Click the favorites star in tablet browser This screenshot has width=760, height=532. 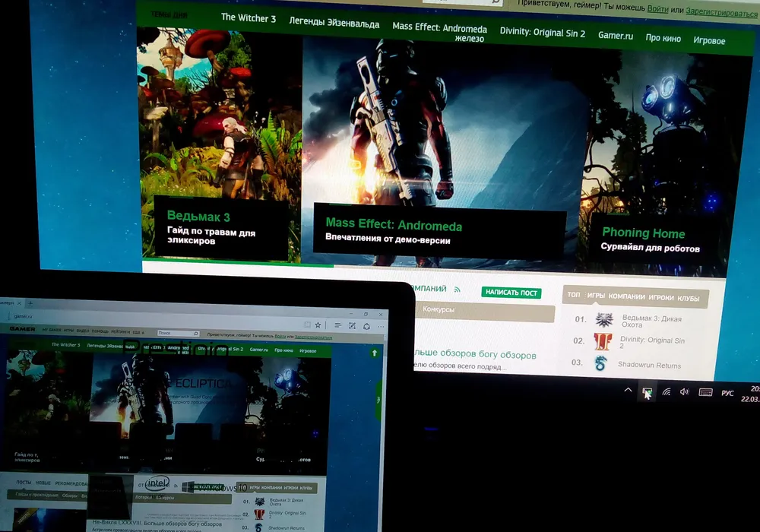click(318, 325)
